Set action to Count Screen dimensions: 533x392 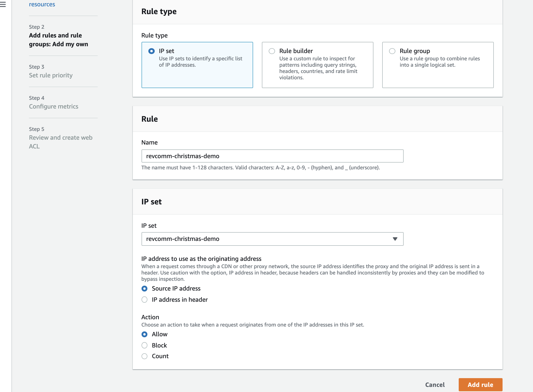[x=144, y=356]
